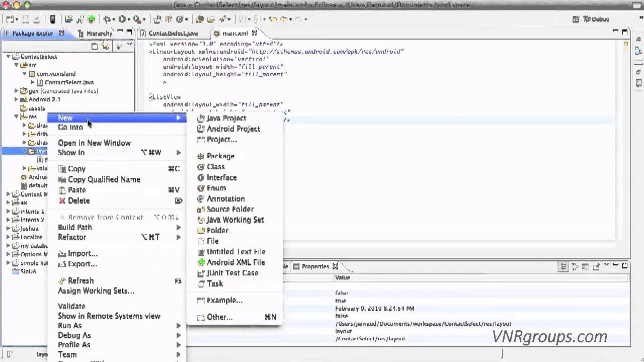This screenshot has height=362, width=644.
Task: Select assets folder in tree
Action: [x=32, y=108]
